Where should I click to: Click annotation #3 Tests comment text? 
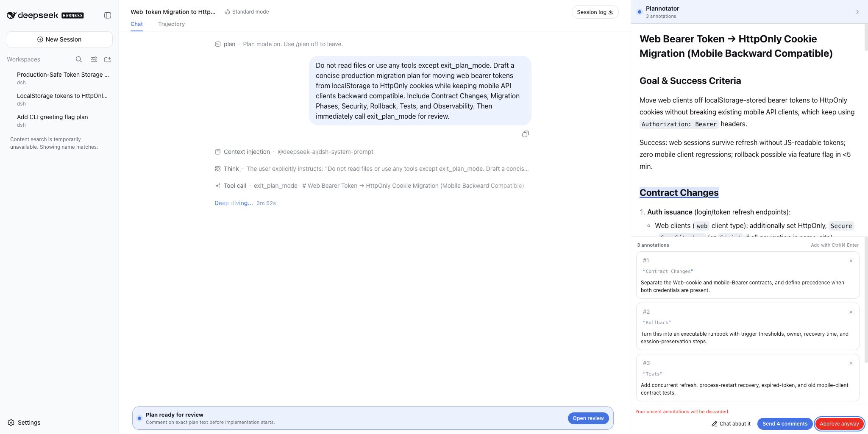(x=745, y=389)
